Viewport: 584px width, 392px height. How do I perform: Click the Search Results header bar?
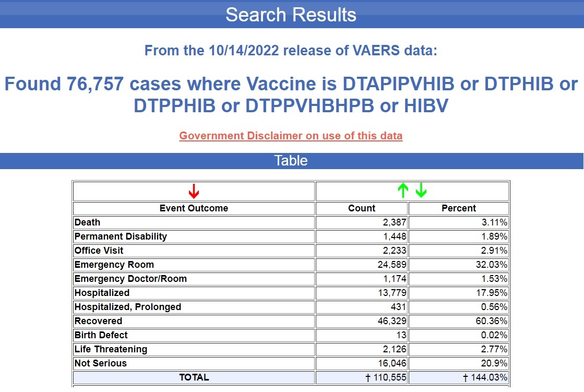[x=291, y=15]
